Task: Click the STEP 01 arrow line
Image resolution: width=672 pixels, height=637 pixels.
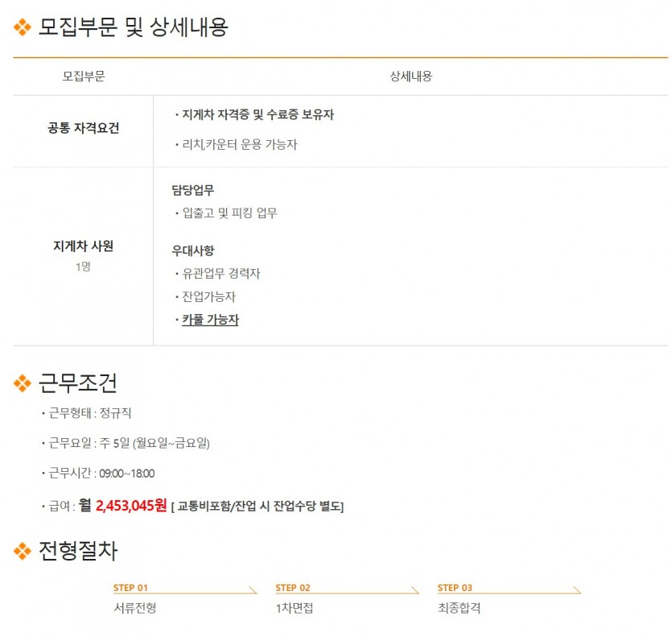Action: click(x=185, y=590)
